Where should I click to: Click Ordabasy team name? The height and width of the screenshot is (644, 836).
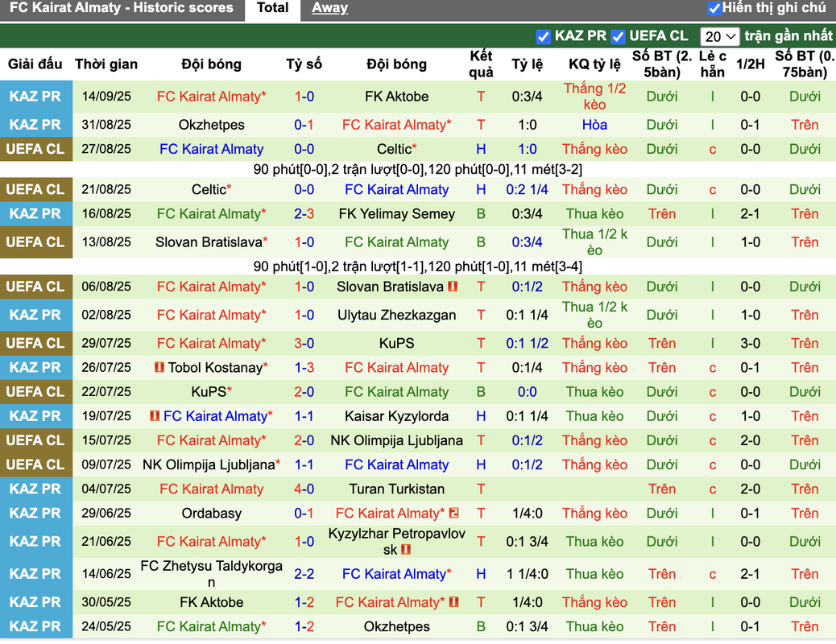[x=211, y=513]
